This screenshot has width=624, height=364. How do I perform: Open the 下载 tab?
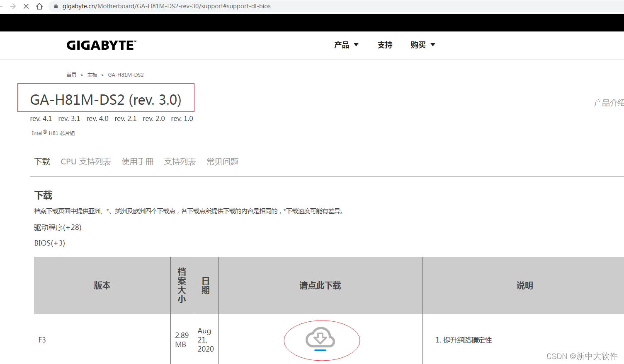click(x=42, y=162)
